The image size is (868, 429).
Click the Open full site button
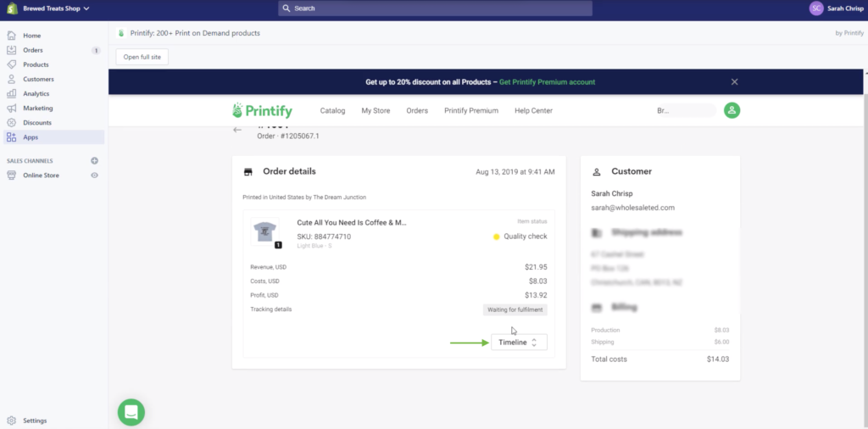click(x=142, y=57)
